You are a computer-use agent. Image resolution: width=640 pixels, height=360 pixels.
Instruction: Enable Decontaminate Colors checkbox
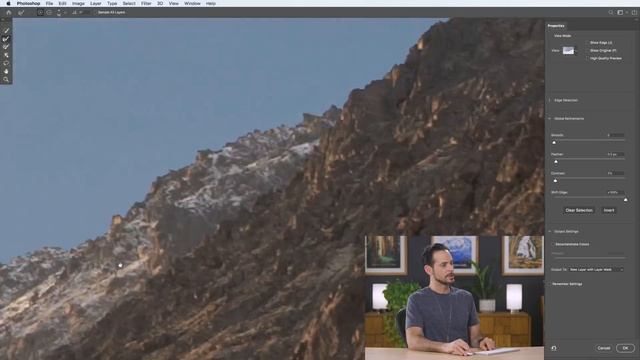(x=553, y=244)
